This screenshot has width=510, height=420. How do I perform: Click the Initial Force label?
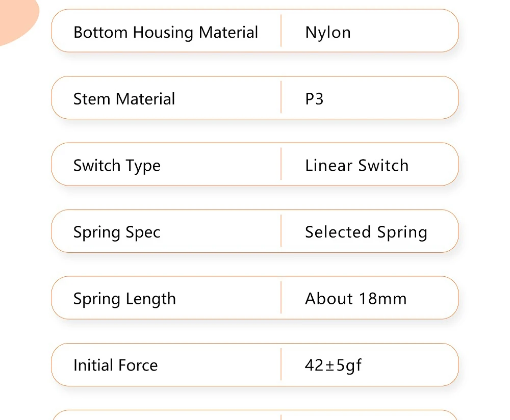115,365
